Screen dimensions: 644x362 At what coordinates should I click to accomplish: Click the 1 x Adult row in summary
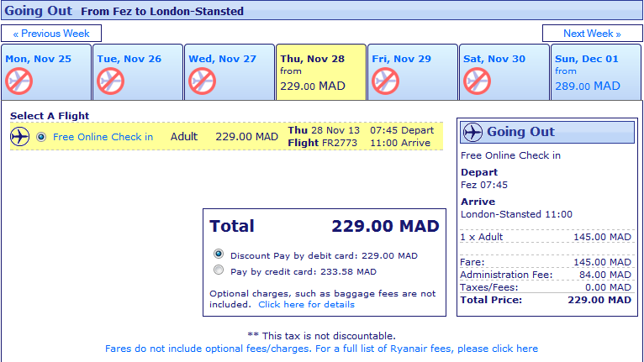tap(546, 237)
